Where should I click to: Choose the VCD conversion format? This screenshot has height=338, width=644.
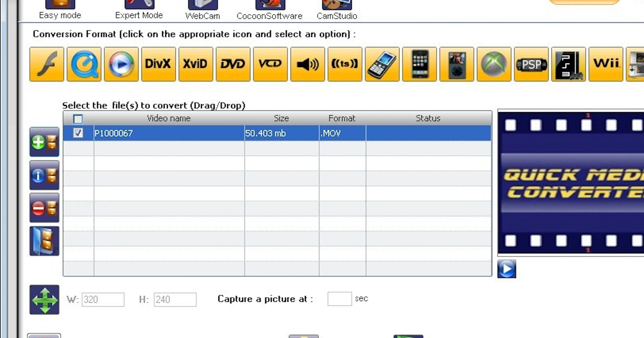coord(270,64)
